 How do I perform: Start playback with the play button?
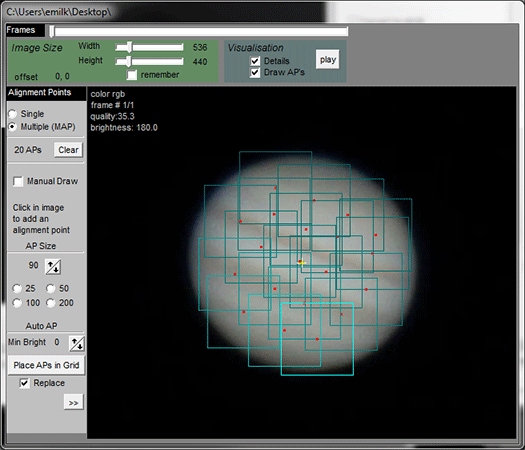click(327, 60)
